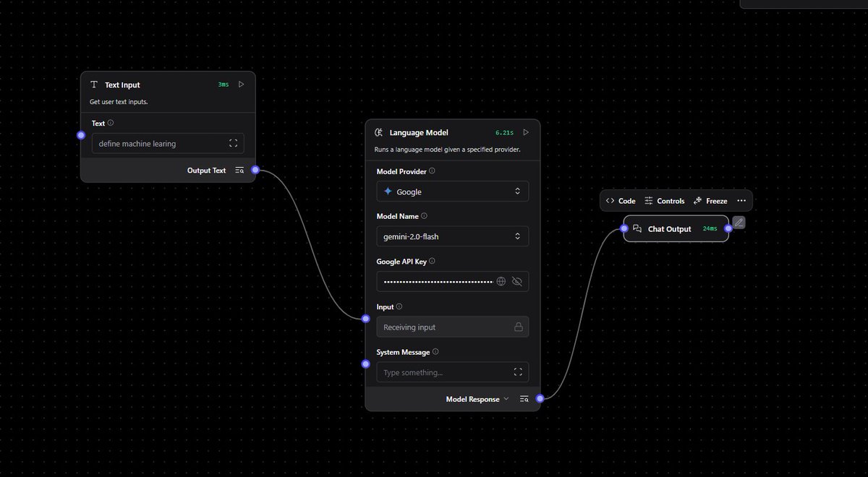Click the Text Input node T icon
This screenshot has height=477, width=868.
click(94, 85)
